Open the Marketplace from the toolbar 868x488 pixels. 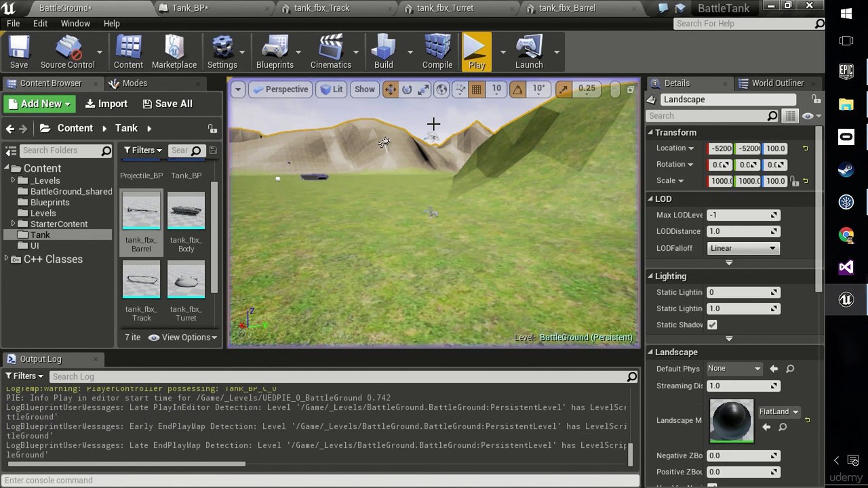(x=174, y=52)
